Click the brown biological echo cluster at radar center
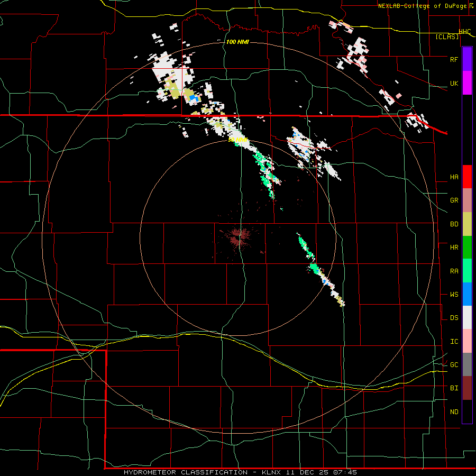Viewport: 476px width, 476px height. (239, 237)
